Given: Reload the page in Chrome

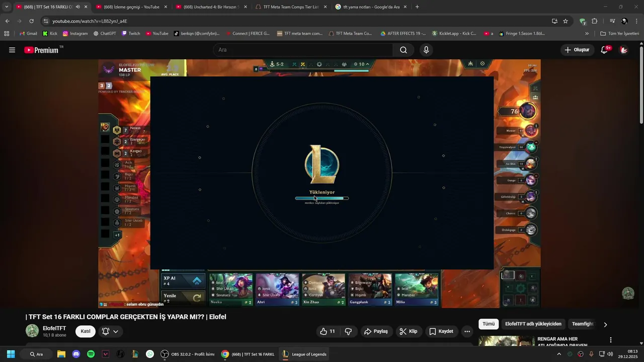Looking at the screenshot, I should tap(31, 21).
